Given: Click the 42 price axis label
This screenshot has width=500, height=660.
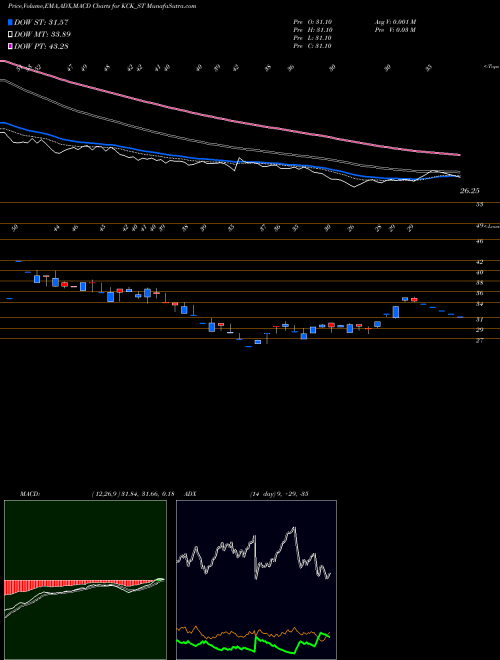Looking at the screenshot, I should pos(479,262).
